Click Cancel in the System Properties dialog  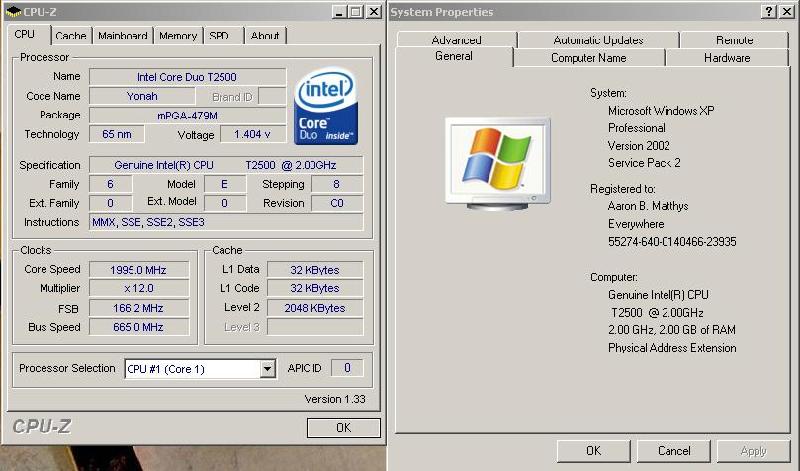(x=673, y=451)
